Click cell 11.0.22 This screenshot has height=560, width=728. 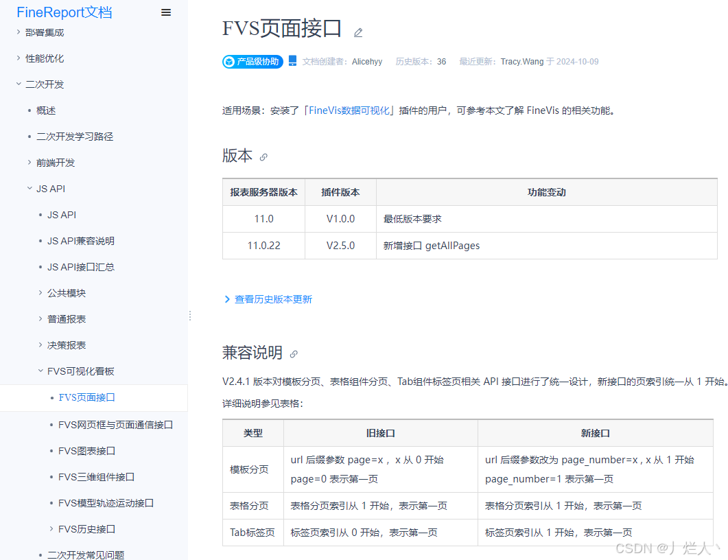tap(263, 246)
